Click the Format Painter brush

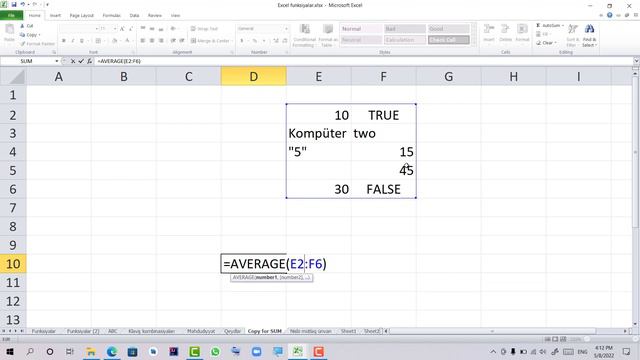[23, 44]
